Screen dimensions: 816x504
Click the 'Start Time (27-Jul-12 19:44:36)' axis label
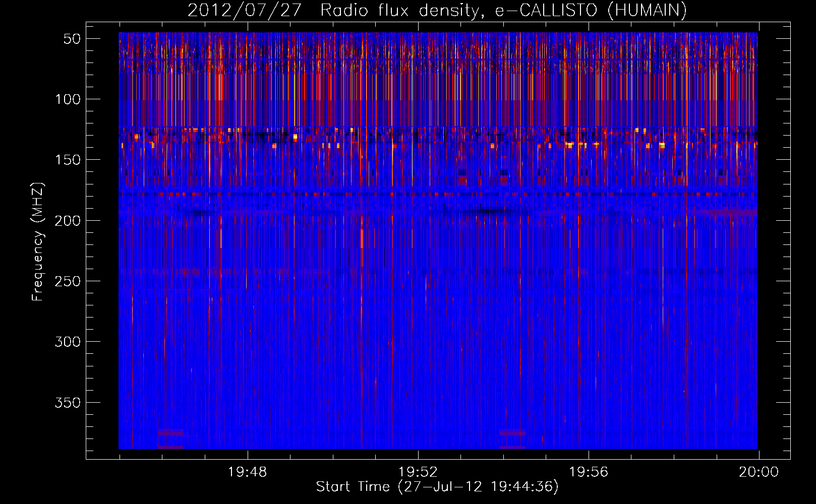pyautogui.click(x=437, y=487)
